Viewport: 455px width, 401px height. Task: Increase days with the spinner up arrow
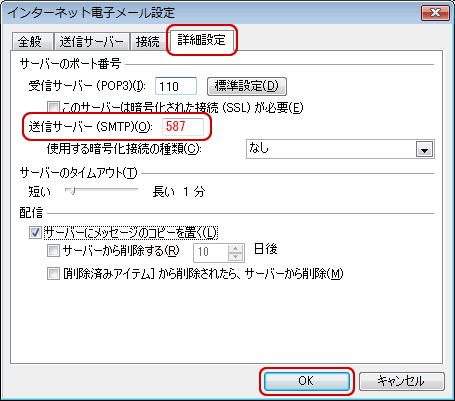coord(236,249)
